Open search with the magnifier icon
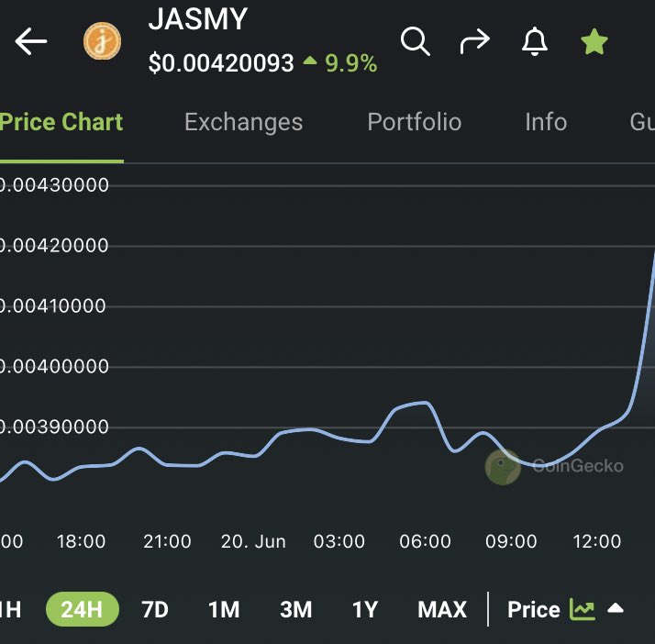This screenshot has height=644, width=655. [416, 41]
